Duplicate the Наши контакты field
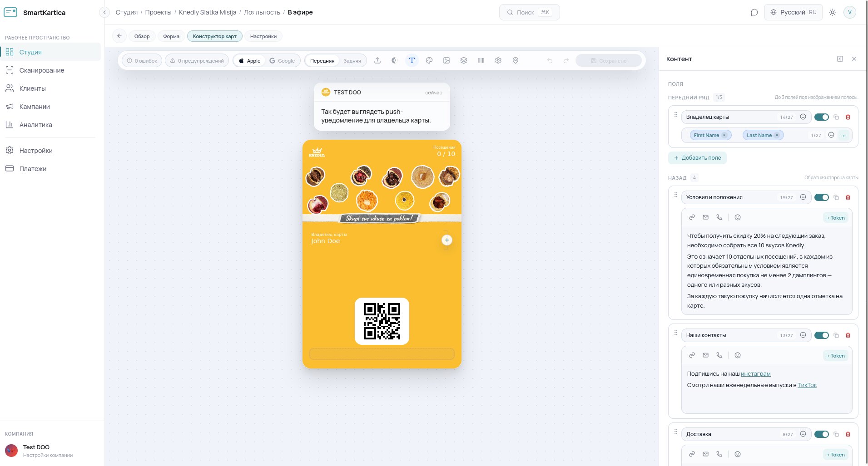Screen dimensions: 868x466 (836, 335)
